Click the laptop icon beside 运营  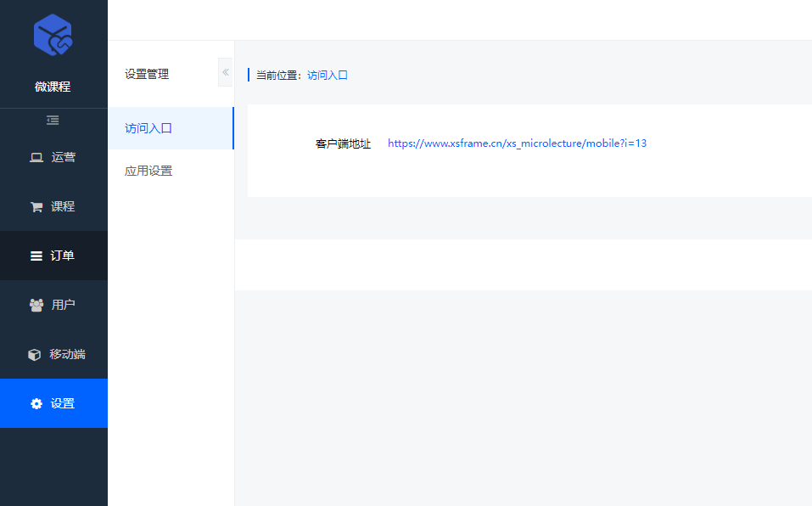(36, 157)
